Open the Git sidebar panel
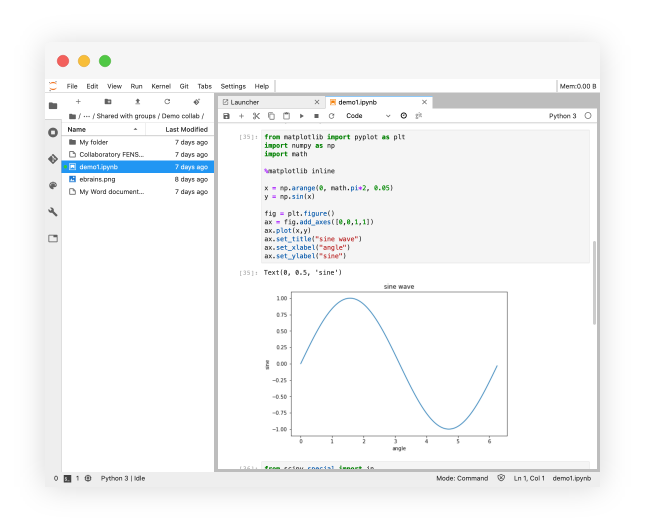This screenshot has height=532, width=645. tap(53, 159)
